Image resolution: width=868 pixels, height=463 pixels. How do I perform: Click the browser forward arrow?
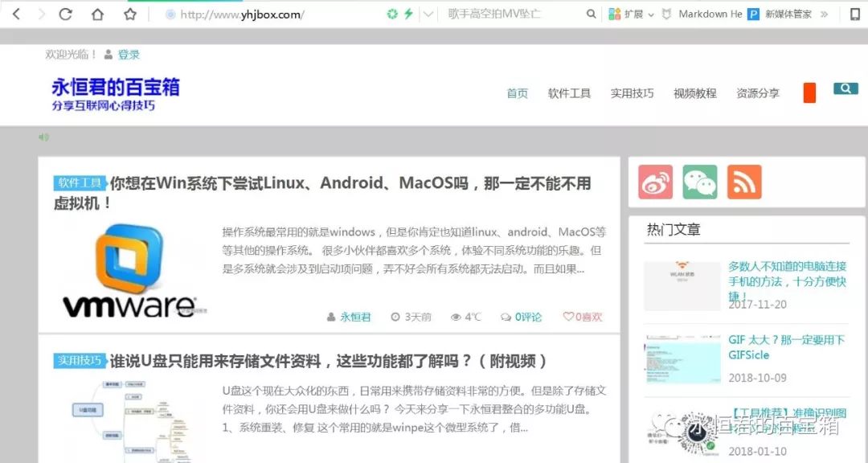click(42, 14)
